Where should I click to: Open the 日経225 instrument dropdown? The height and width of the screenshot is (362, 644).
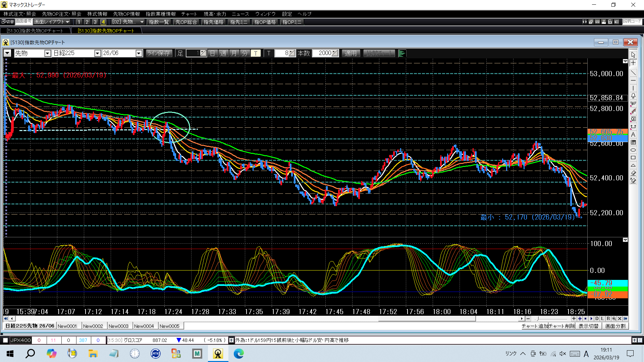(x=97, y=53)
